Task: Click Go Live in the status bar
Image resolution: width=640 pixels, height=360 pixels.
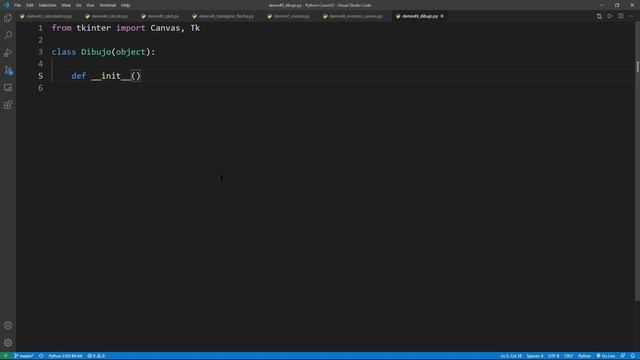Action: 606,356
